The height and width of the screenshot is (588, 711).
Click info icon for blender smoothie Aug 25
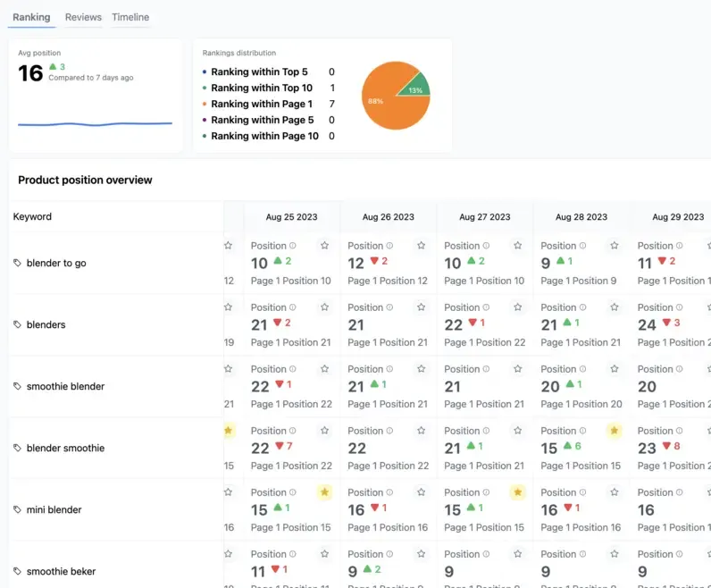tap(293, 431)
